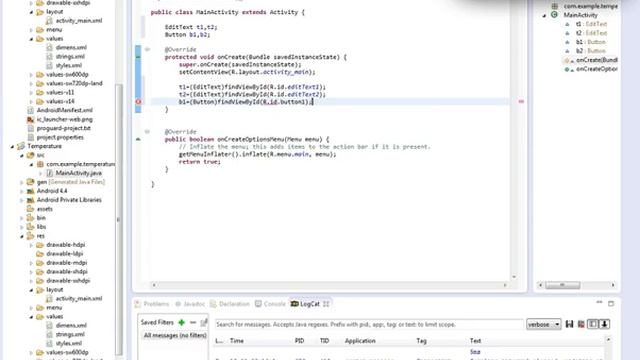Click the PID column header in LogCat
640x360 pixels.
point(300,340)
